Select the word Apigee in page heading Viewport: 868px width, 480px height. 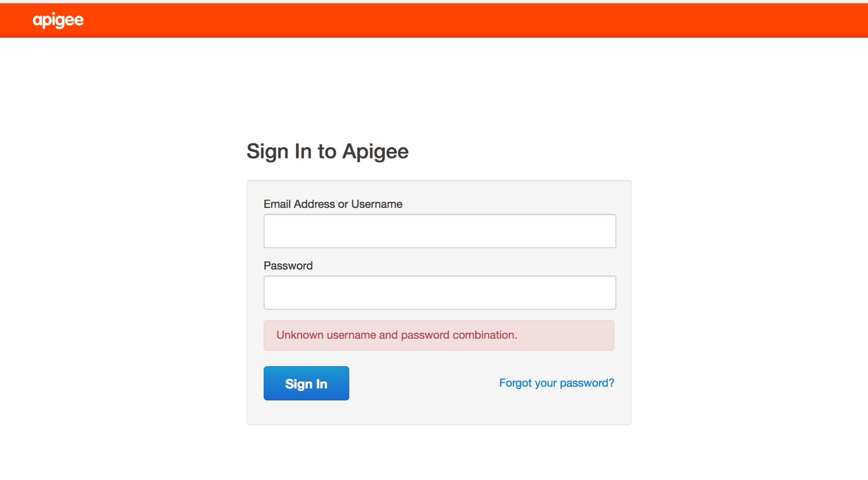click(x=375, y=151)
